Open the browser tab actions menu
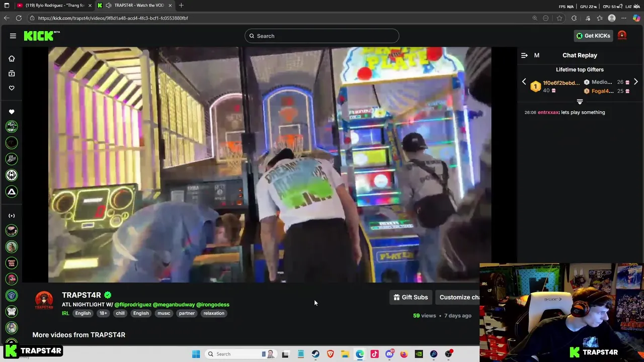644x362 pixels. 7,6
